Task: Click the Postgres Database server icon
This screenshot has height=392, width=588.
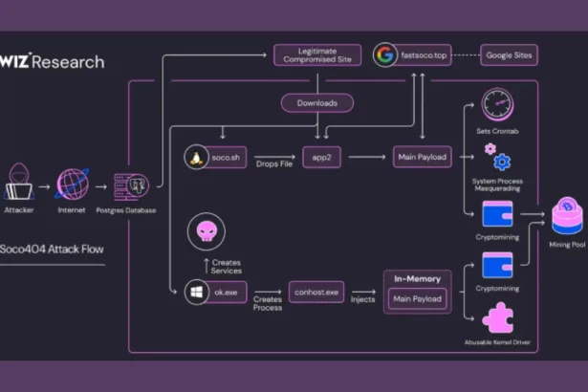Action: (x=131, y=186)
